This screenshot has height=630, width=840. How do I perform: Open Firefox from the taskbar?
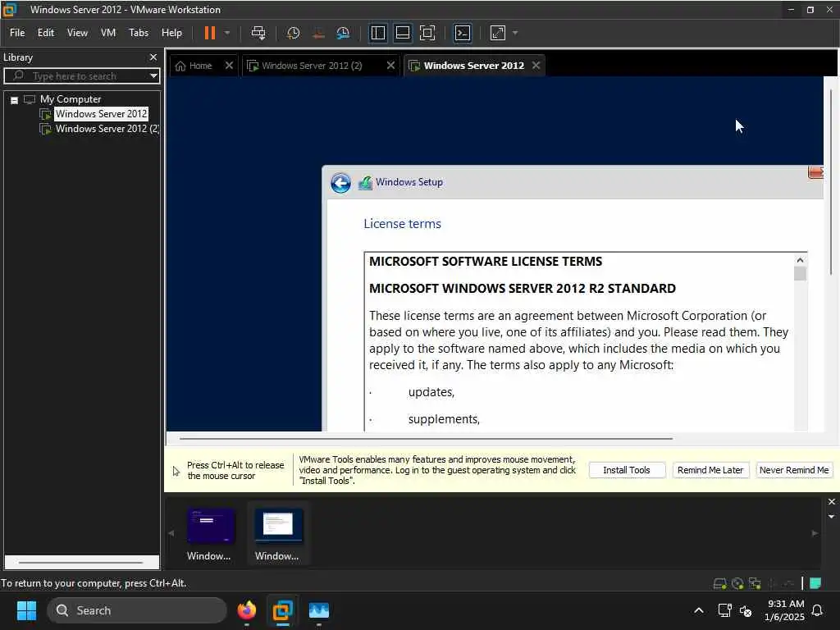(247, 610)
